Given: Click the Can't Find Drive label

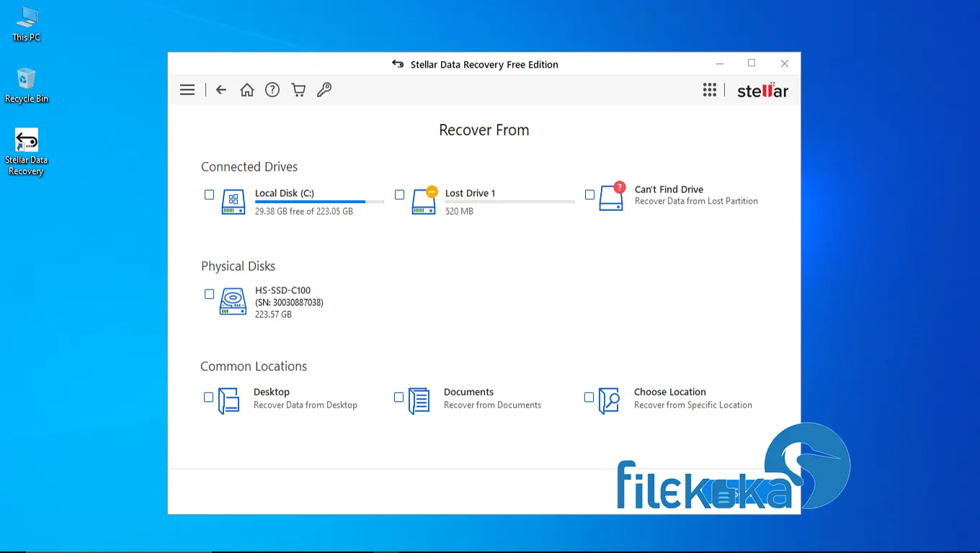Looking at the screenshot, I should click(669, 189).
